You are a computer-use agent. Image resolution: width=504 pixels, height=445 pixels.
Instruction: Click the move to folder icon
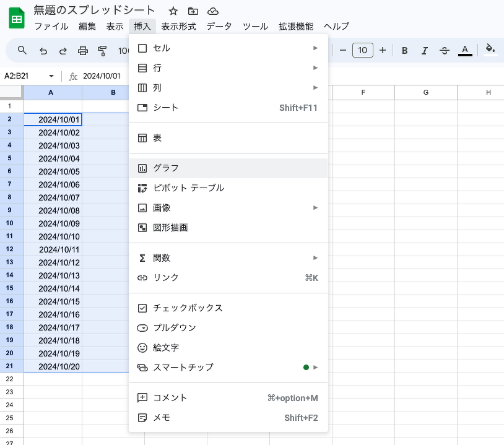click(x=193, y=11)
